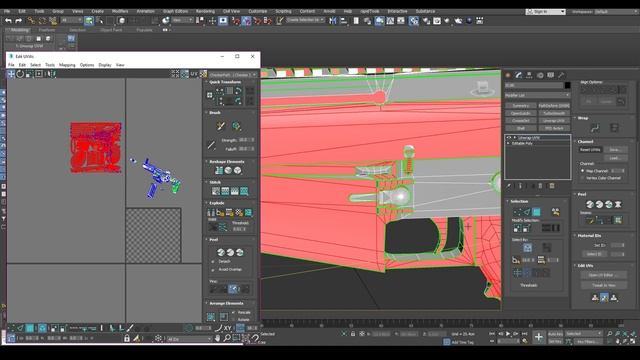Viewport: 640px width, 360px height.
Task: Collapse the Explode rollout
Action: pyautogui.click(x=217, y=203)
